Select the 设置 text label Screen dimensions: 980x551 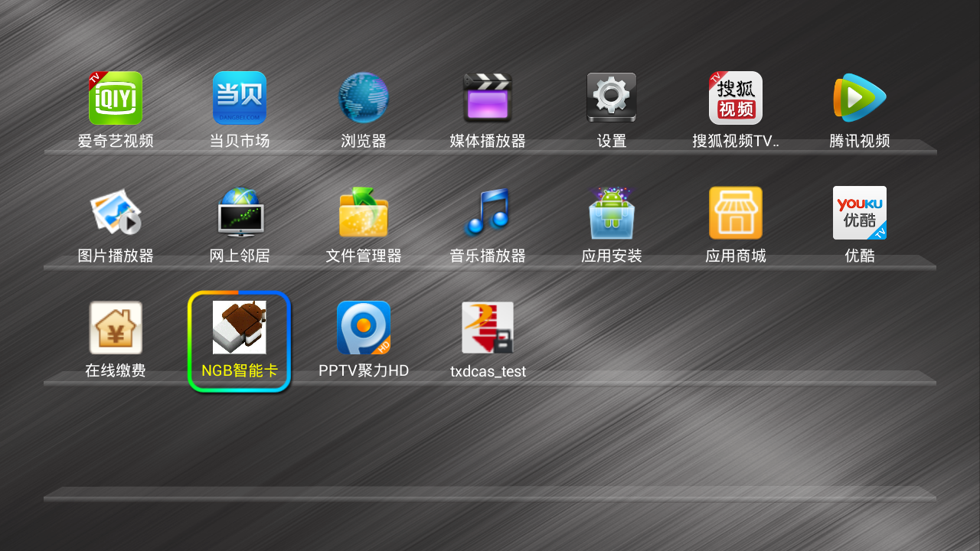click(x=612, y=141)
